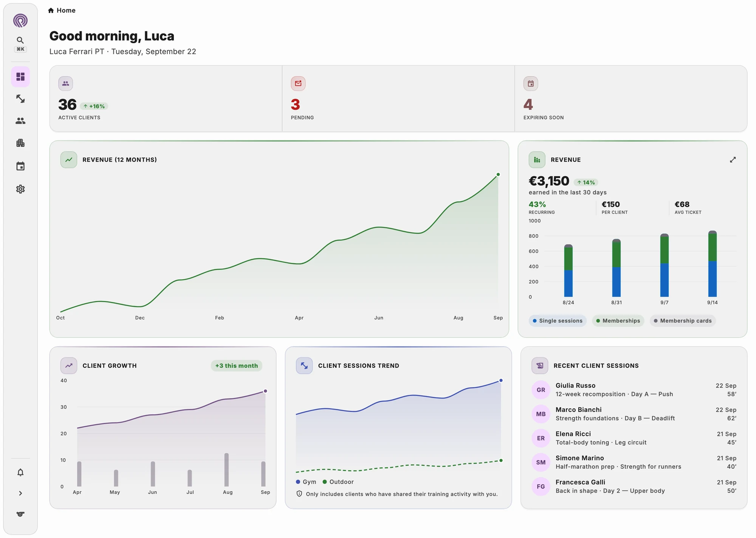This screenshot has width=756, height=538.
Task: Click the Expiring Soon calendar icon
Action: click(x=531, y=84)
